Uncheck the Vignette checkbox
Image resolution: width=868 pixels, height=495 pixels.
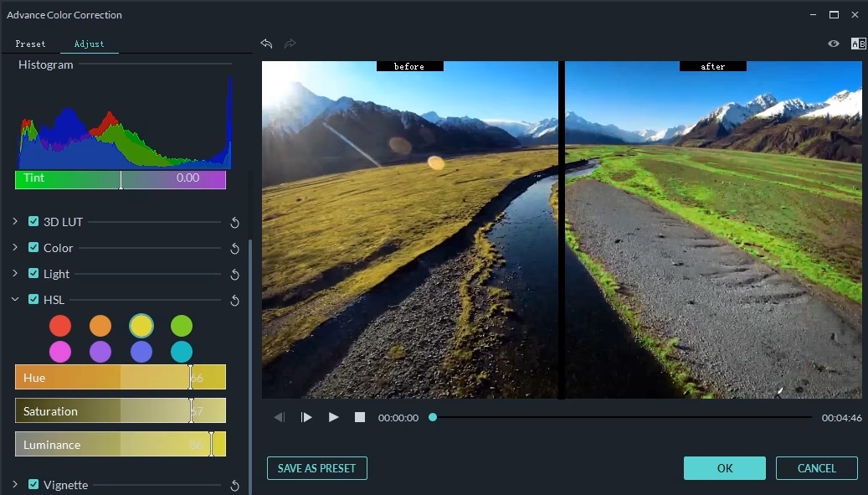click(33, 484)
